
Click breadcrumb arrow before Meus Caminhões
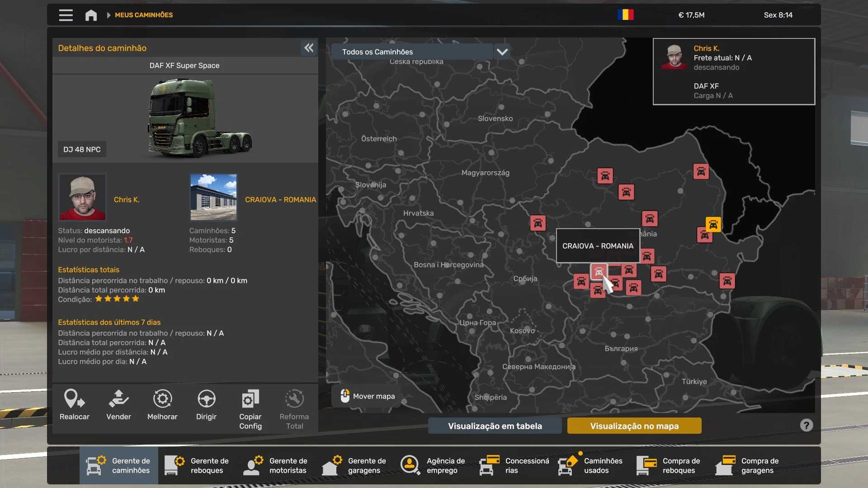tap(108, 15)
